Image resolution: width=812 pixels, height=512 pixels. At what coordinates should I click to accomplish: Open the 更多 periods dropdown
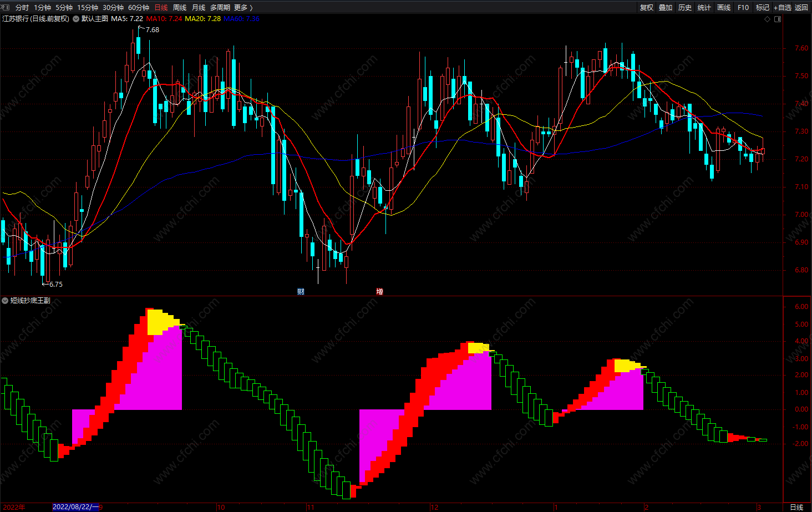[x=243, y=7]
